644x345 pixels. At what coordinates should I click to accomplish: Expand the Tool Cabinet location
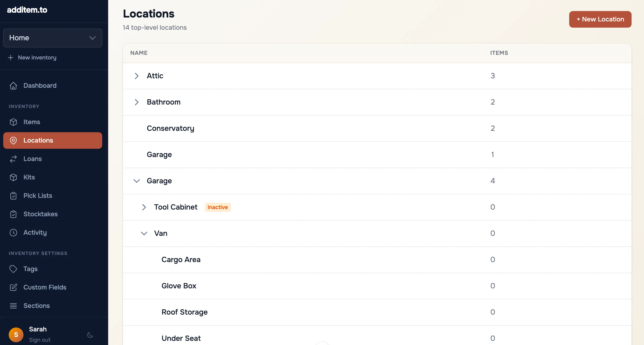(x=144, y=207)
